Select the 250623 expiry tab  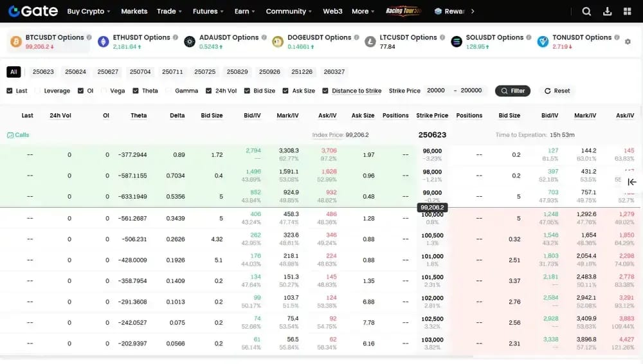tap(43, 72)
